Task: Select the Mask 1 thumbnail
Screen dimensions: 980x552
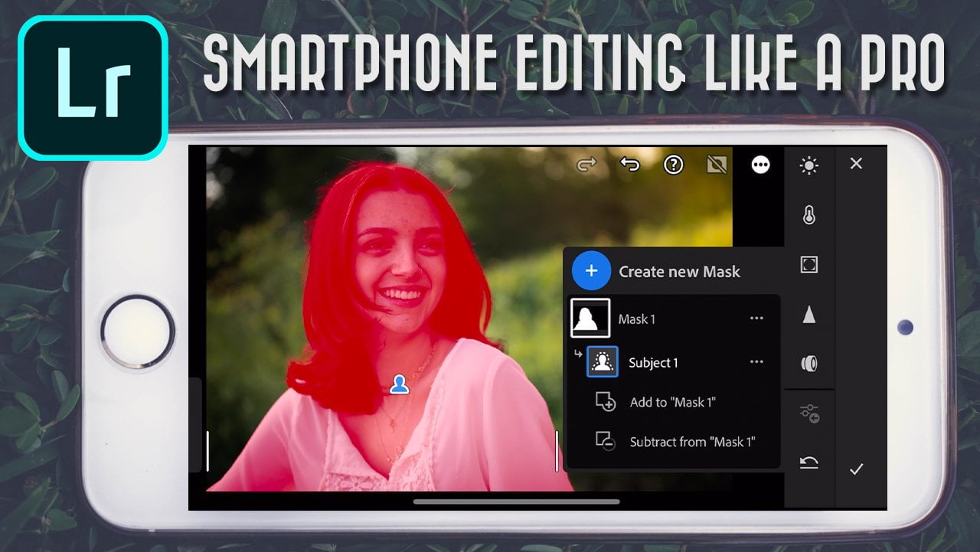Action: 590,318
